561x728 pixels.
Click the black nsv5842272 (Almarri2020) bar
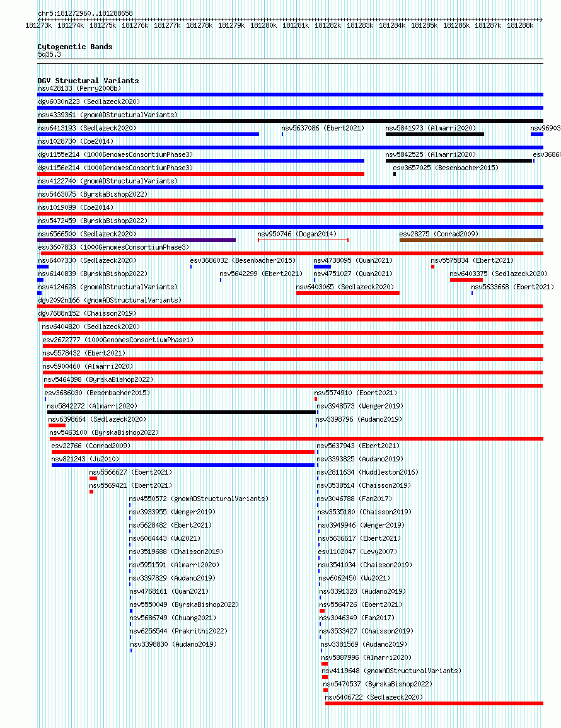click(182, 412)
